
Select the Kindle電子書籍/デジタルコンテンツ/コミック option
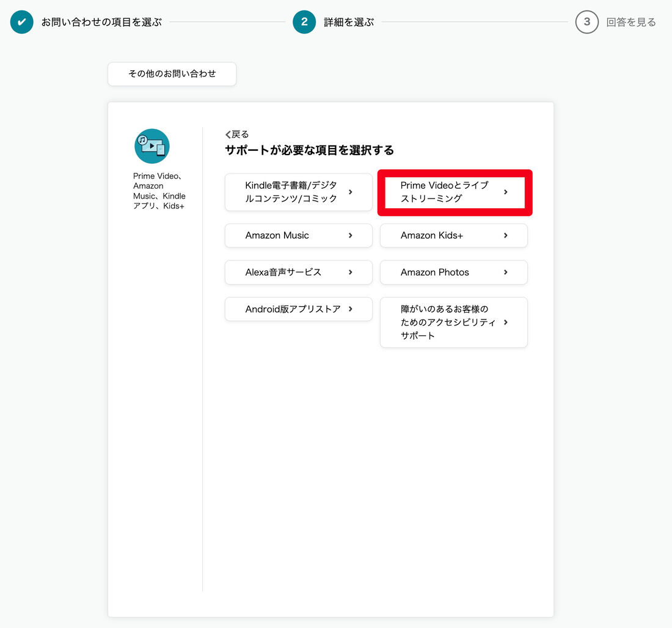pos(299,192)
